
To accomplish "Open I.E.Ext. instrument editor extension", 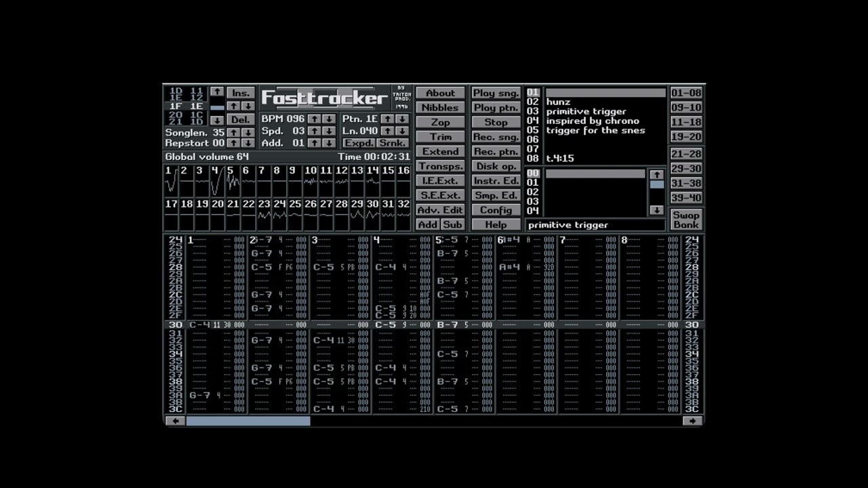I will 440,181.
